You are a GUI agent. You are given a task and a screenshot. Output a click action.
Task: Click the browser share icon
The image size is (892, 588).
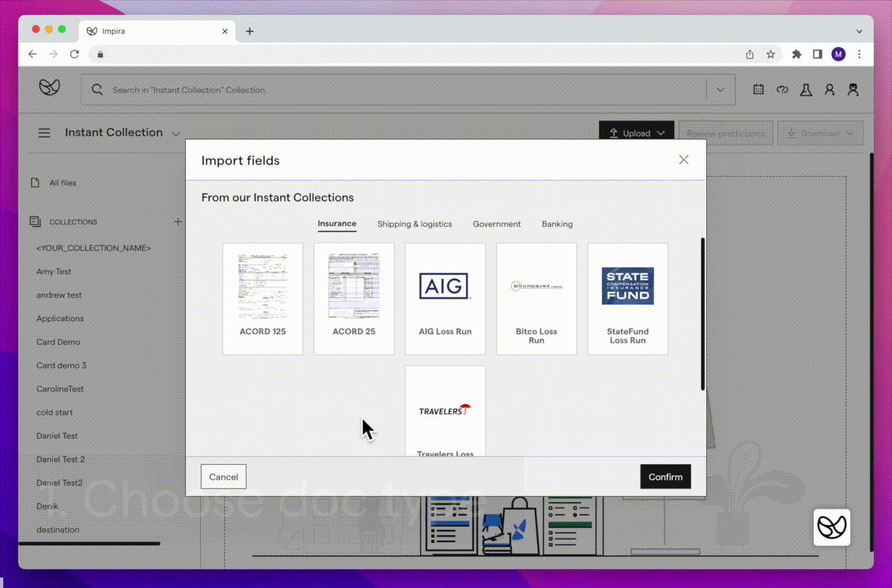[750, 54]
